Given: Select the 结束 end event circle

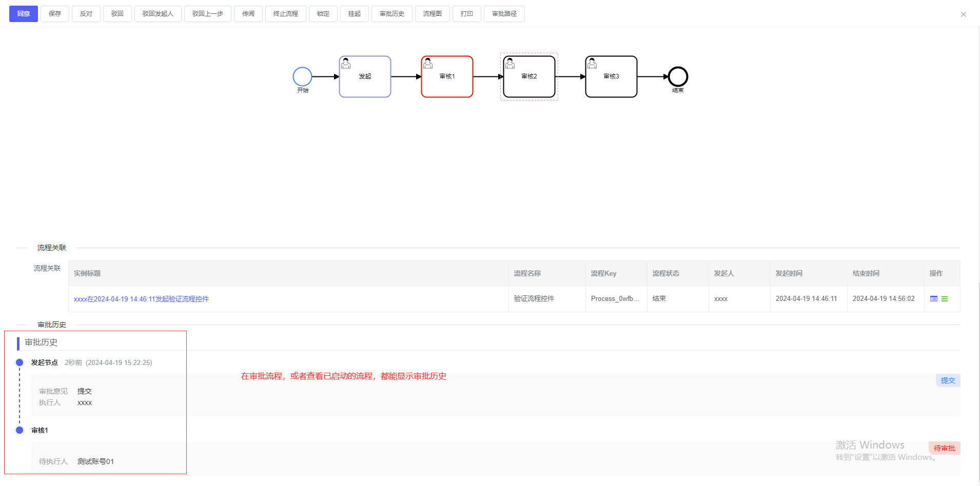Looking at the screenshot, I should pyautogui.click(x=678, y=76).
